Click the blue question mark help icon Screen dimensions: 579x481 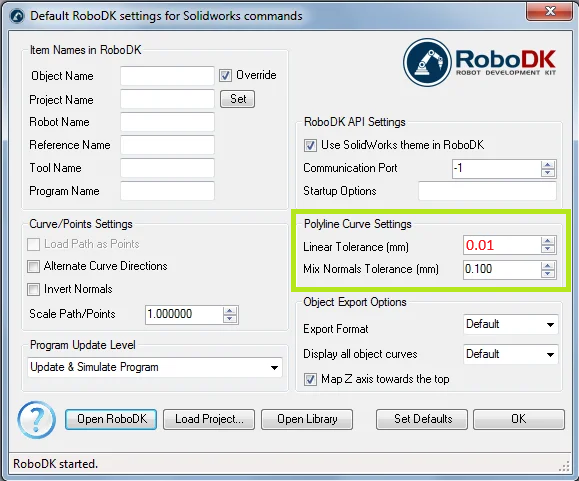(36, 419)
